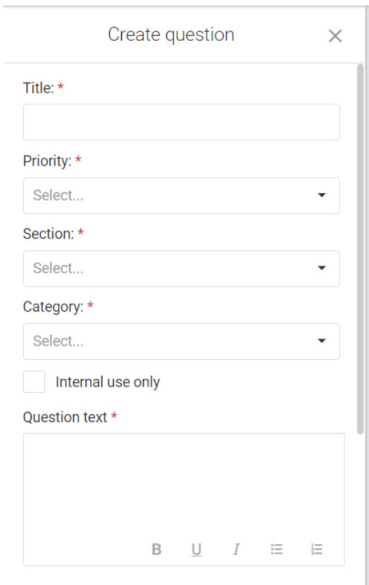
Task: Click inside the Question text editing area
Action: [x=184, y=485]
